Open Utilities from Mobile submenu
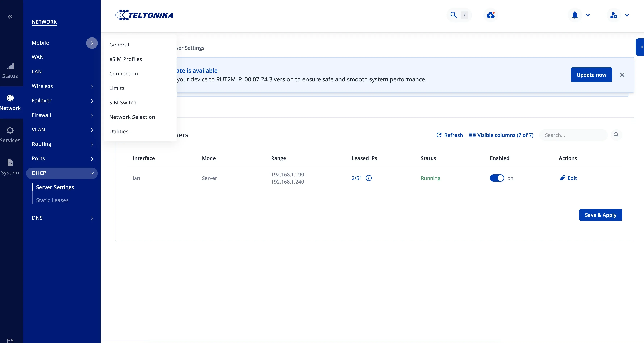 [119, 132]
